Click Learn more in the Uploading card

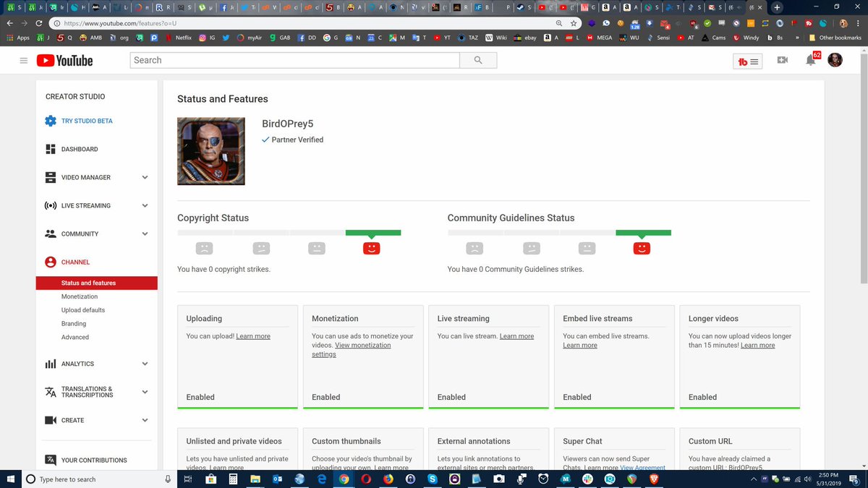point(253,336)
